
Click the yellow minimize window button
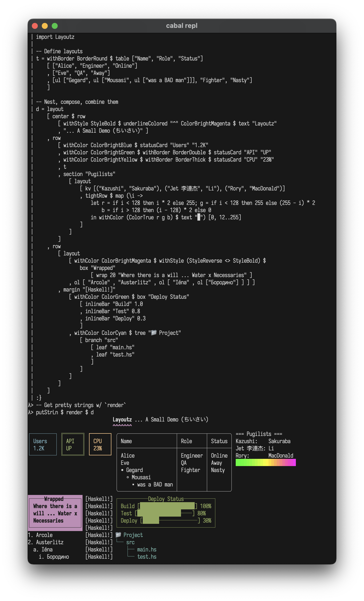point(45,26)
